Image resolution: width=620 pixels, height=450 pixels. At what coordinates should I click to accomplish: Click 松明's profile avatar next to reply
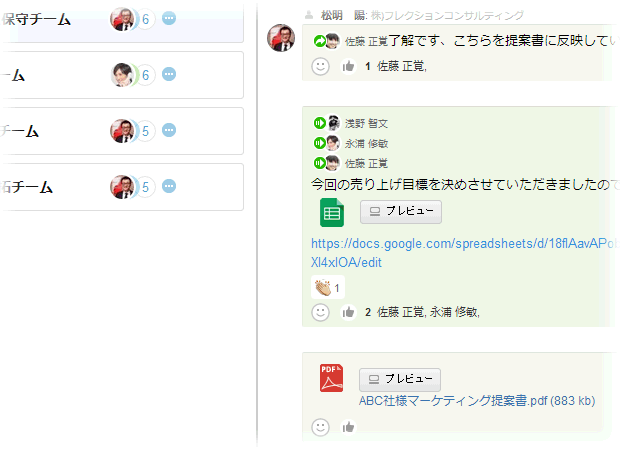click(281, 38)
